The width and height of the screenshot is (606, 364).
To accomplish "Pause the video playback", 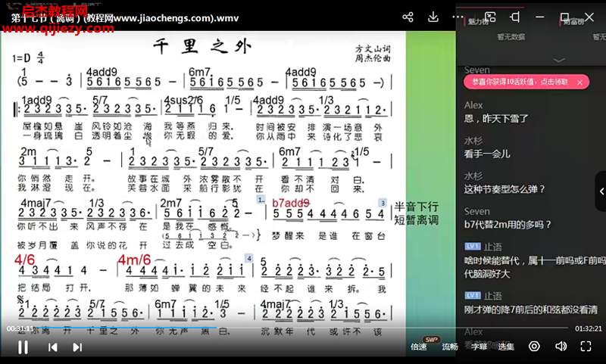I will pos(23,347).
